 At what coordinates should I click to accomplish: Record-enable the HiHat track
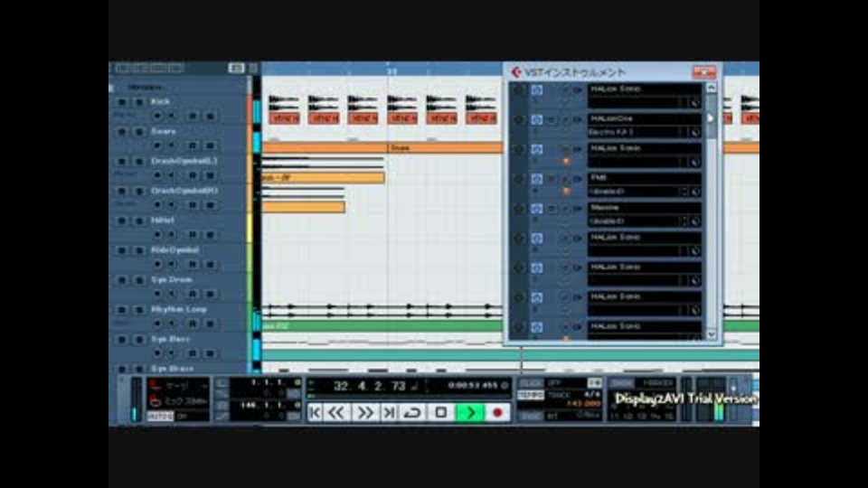pyautogui.click(x=157, y=235)
